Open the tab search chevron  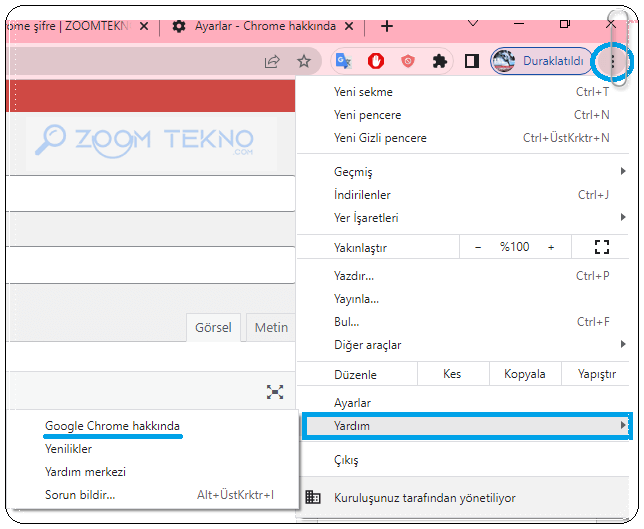click(473, 23)
